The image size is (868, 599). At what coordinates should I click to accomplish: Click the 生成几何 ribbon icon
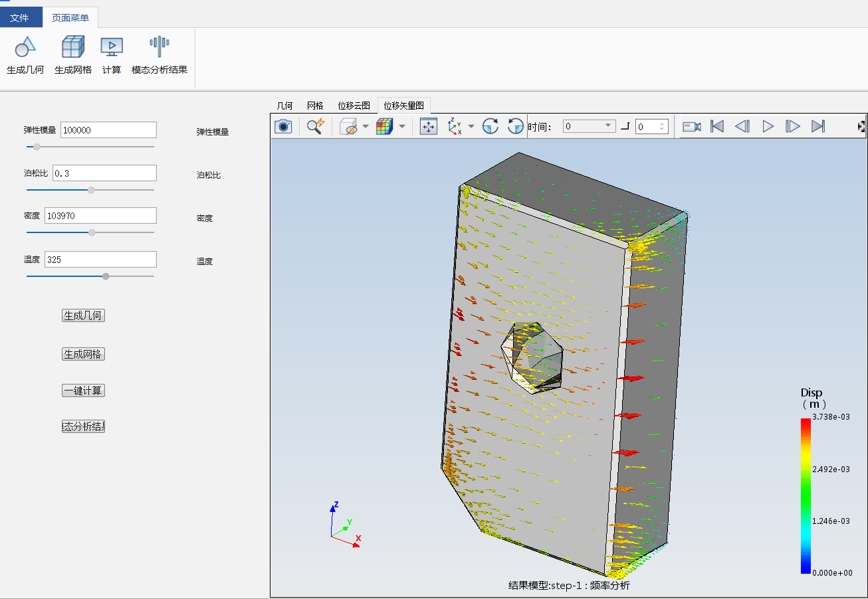pyautogui.click(x=25, y=48)
